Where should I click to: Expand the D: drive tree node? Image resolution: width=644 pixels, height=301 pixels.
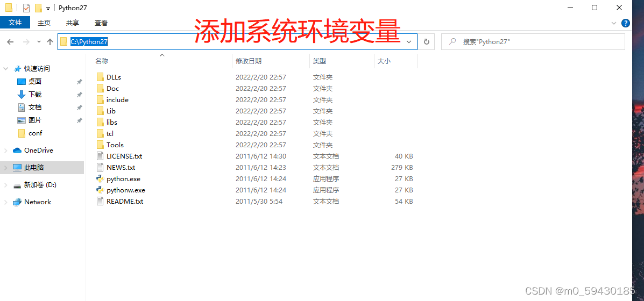6,185
